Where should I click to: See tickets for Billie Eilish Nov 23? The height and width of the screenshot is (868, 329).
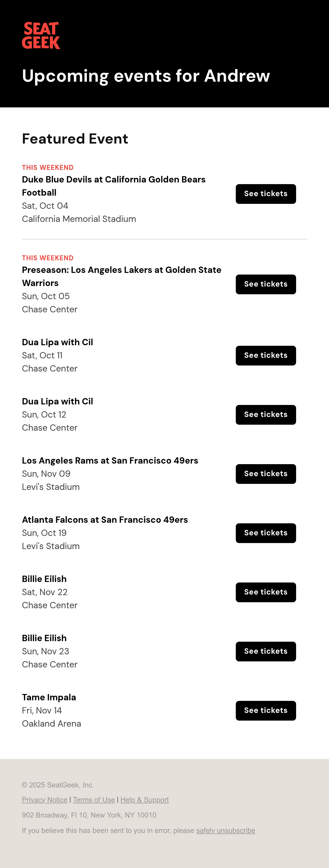click(x=266, y=651)
